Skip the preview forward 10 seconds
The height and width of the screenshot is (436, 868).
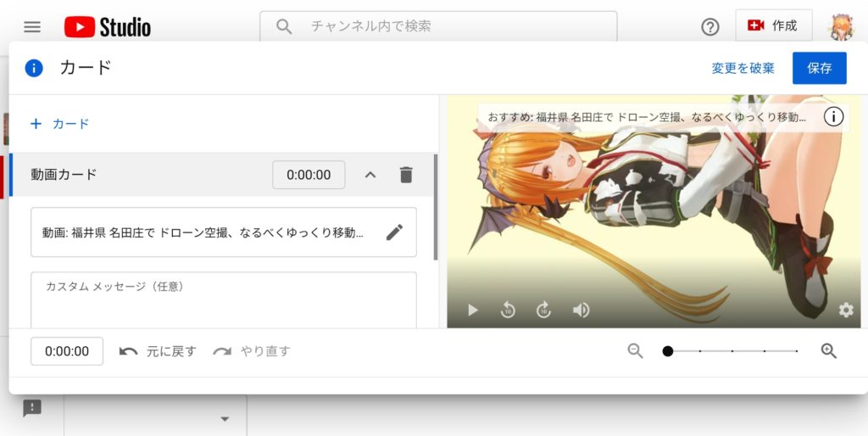pos(544,310)
